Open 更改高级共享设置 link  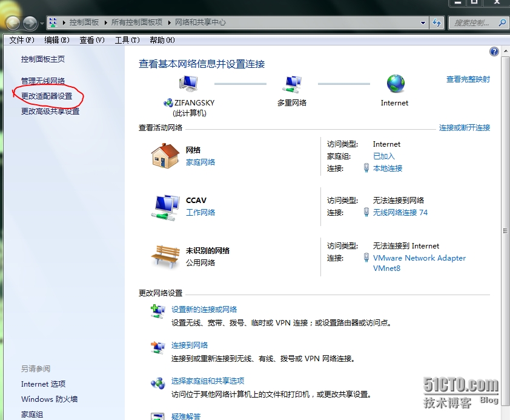point(50,112)
